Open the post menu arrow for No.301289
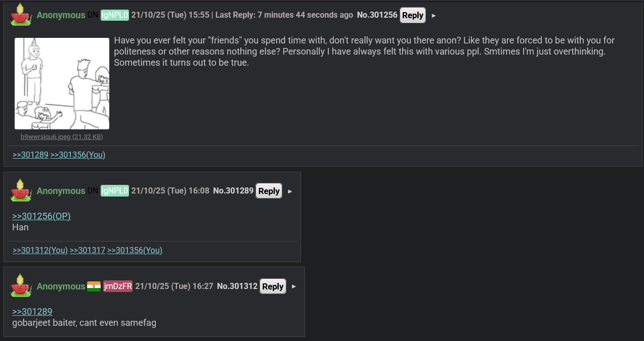Screen dimensions: 644x341 tap(290, 191)
